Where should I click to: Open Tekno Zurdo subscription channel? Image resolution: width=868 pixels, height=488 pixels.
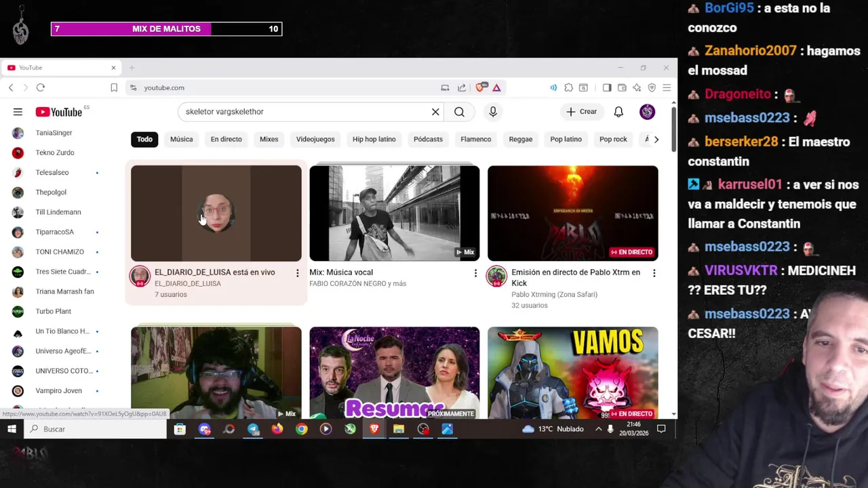pos(54,152)
